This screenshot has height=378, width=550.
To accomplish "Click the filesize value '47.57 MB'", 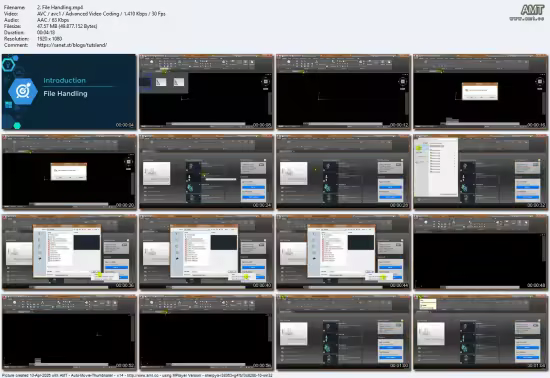I will pos(67,26).
